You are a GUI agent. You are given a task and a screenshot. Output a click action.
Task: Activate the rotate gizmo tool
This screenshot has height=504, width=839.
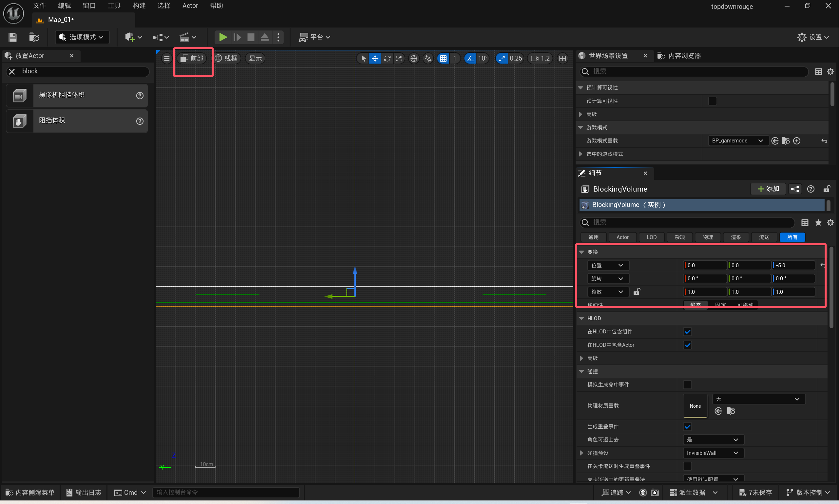pos(387,58)
